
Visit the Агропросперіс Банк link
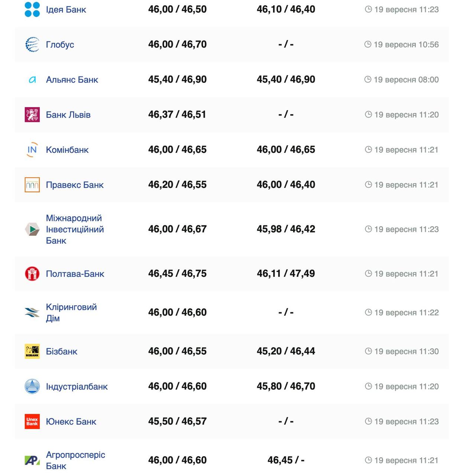click(x=75, y=460)
